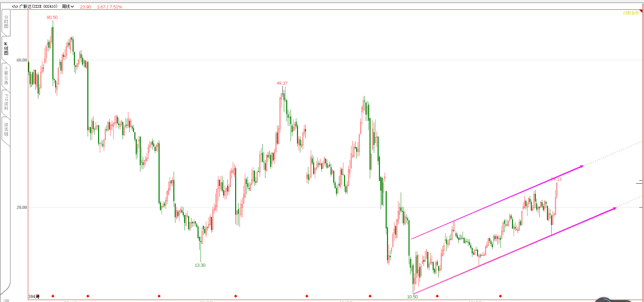The width and height of the screenshot is (644, 302).
Task: Switch to the K线图 candlestick tab
Action: click(x=6, y=49)
